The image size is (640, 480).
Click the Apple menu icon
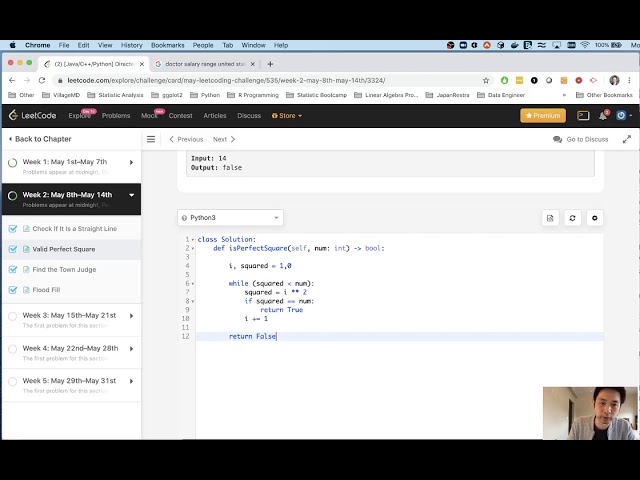pyautogui.click(x=13, y=45)
